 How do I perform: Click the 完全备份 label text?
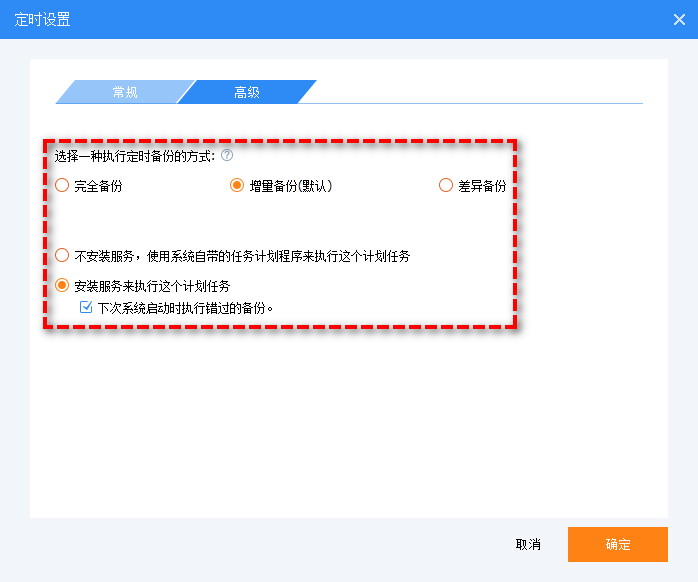click(98, 186)
